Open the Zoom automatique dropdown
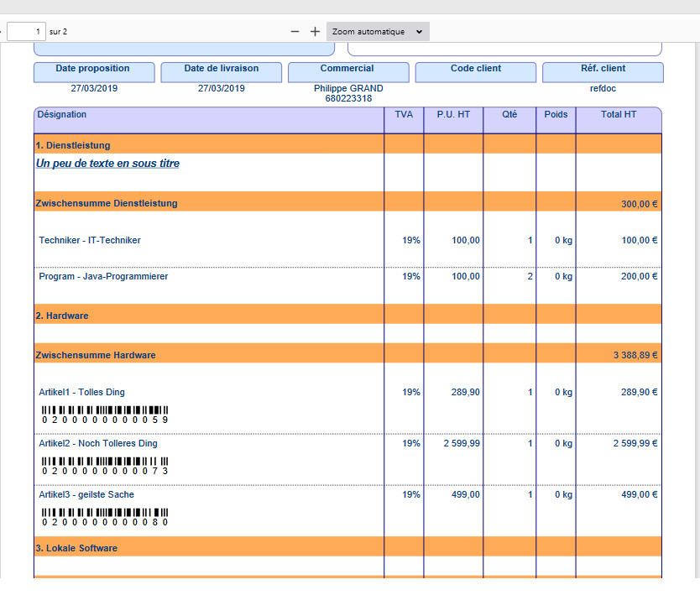700x595 pixels. [x=379, y=32]
